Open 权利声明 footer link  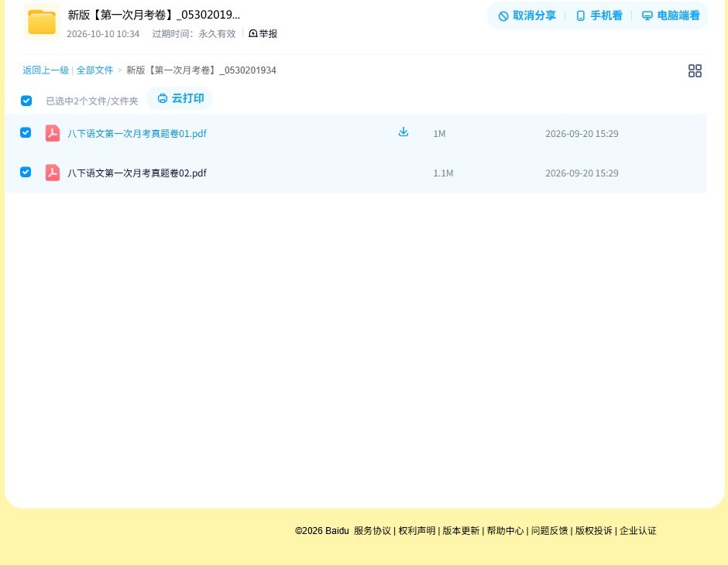417,531
